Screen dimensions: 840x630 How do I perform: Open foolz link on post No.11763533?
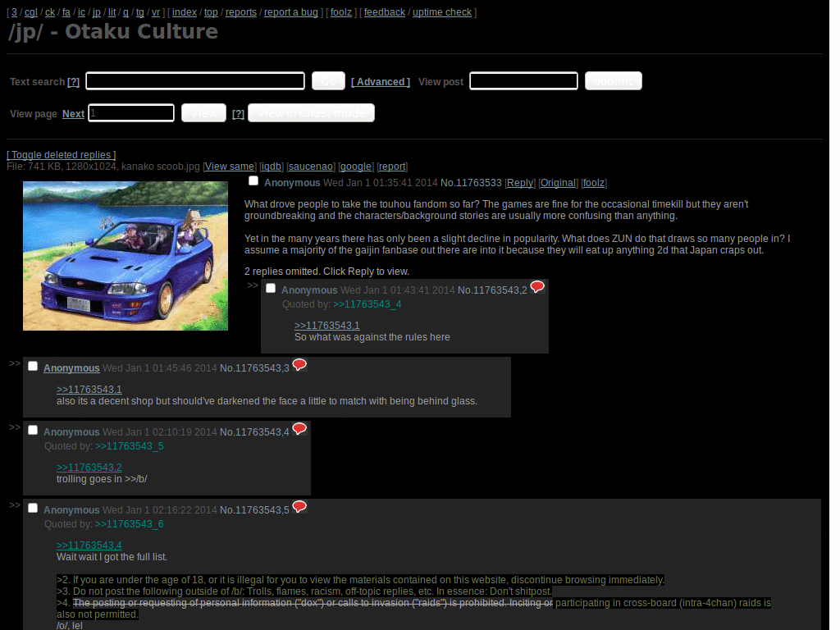click(594, 183)
